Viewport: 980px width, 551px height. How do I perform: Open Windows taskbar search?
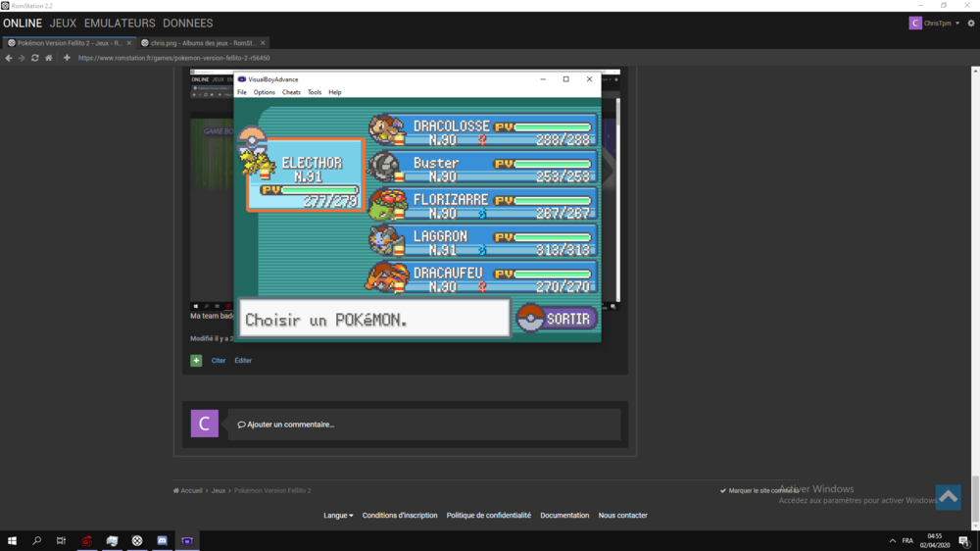click(x=37, y=541)
